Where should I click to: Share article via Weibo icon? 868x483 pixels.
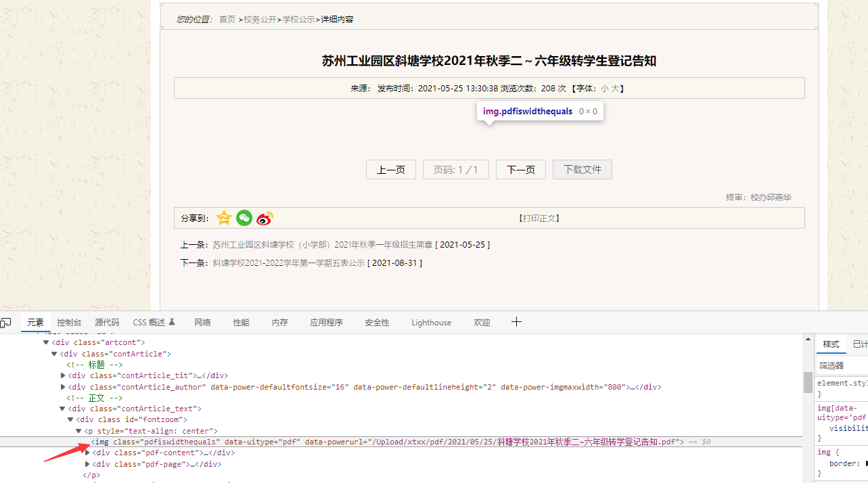265,218
